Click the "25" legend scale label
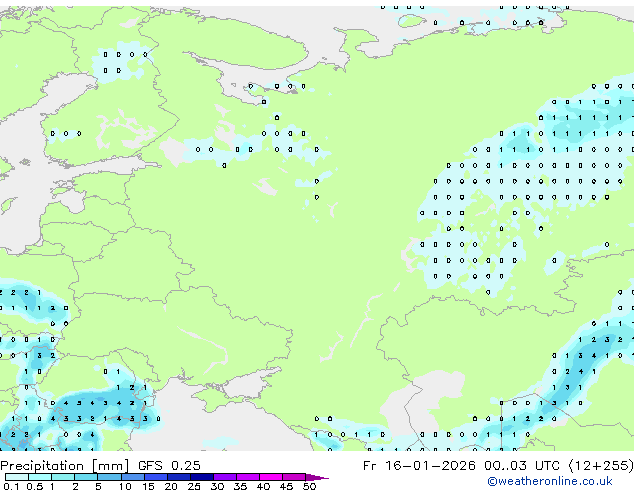The image size is (634, 490). coord(194,486)
